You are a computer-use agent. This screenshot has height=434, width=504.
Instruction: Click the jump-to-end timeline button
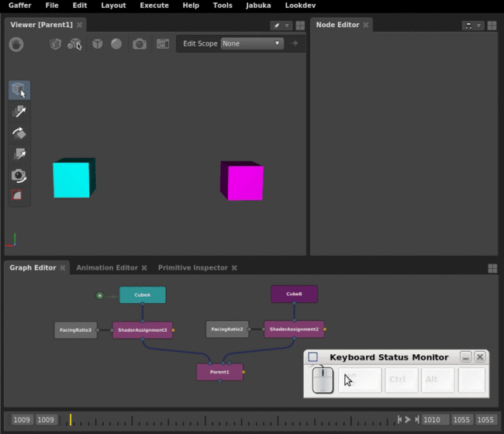(417, 419)
